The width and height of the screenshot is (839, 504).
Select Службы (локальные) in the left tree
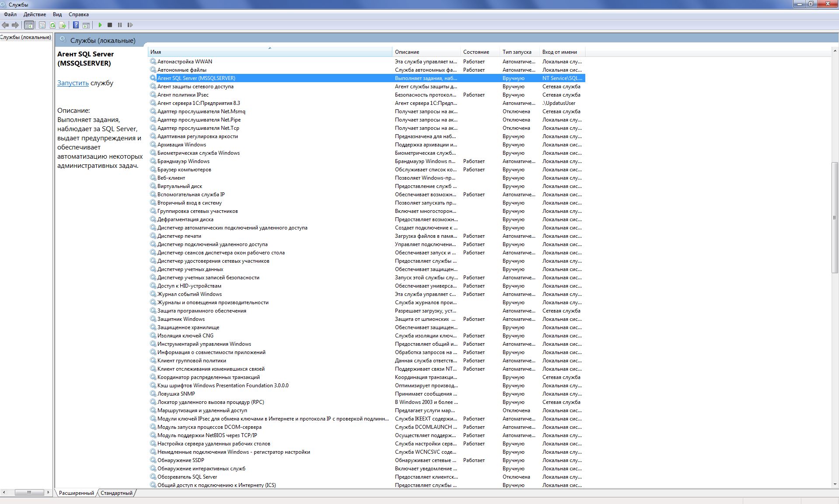coord(26,37)
